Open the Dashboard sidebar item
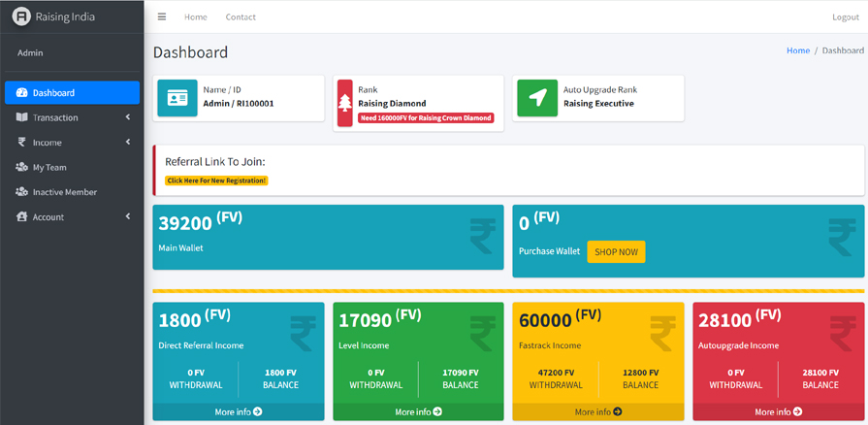This screenshot has width=868, height=425. point(72,93)
